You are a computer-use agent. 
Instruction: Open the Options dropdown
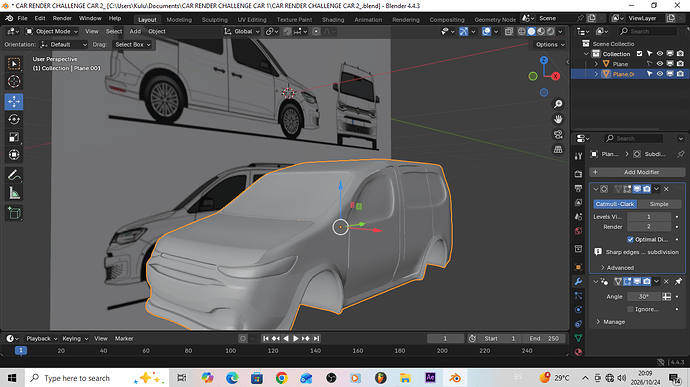[x=550, y=44]
